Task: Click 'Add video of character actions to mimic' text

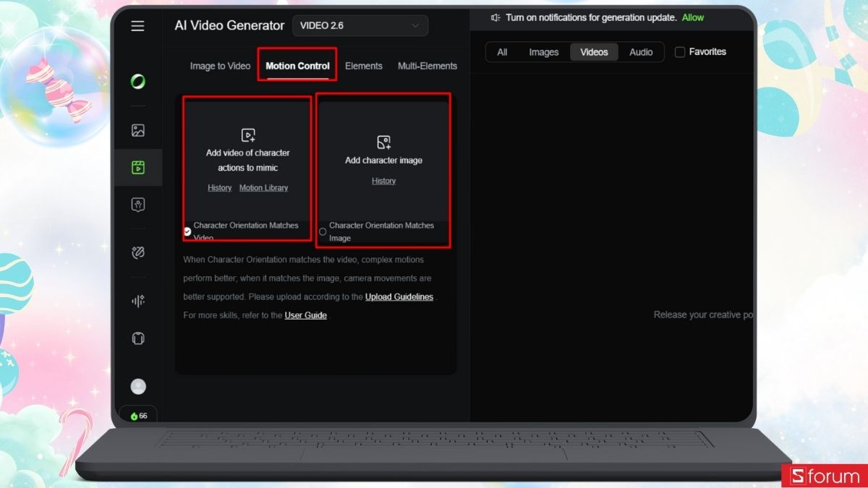Action: coord(248,160)
